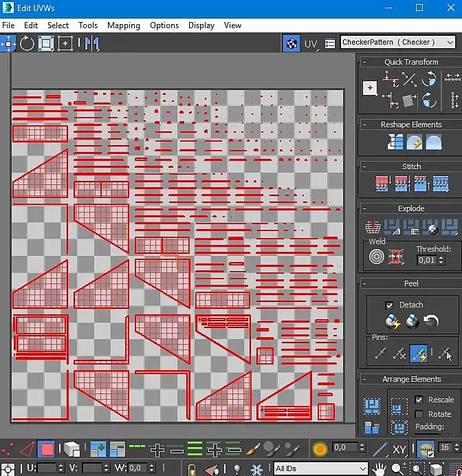This screenshot has height=476, width=462.
Task: Click the Target Weld icon
Action: point(376,257)
